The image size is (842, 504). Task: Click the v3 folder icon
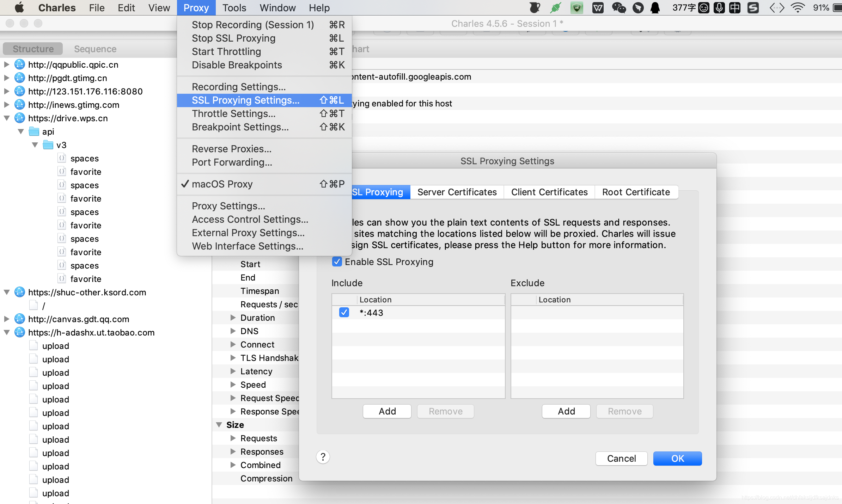coord(48,145)
